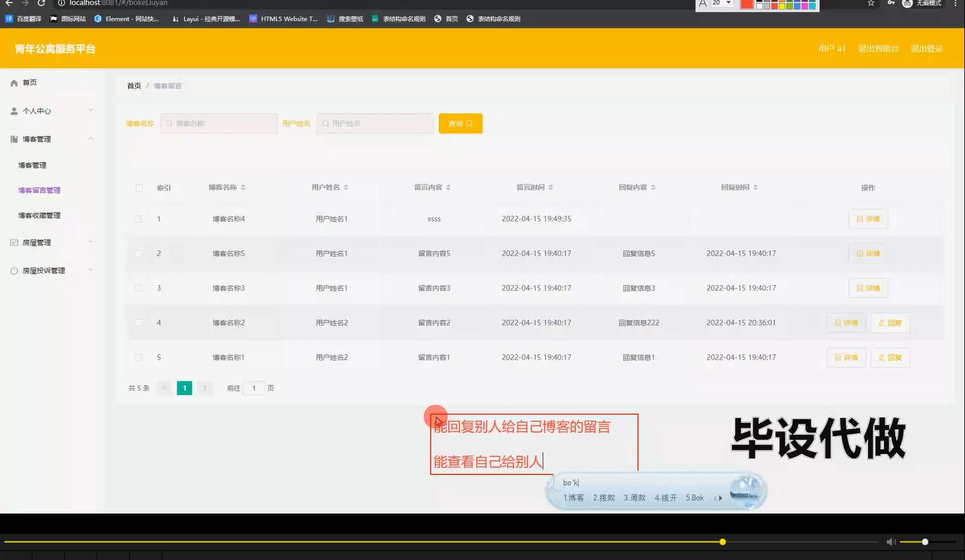Check the checkbox for row 博客名称1
The height and width of the screenshot is (560, 965).
[138, 358]
